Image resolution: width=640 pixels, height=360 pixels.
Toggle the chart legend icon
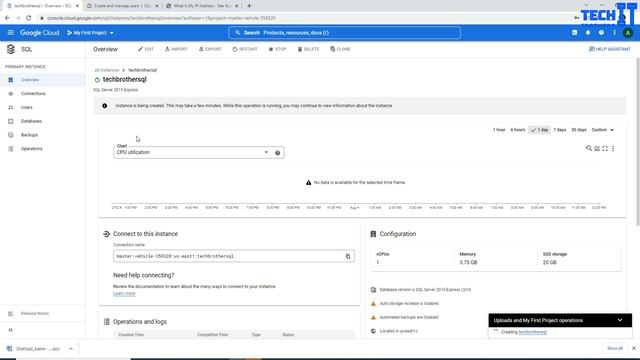597,148
